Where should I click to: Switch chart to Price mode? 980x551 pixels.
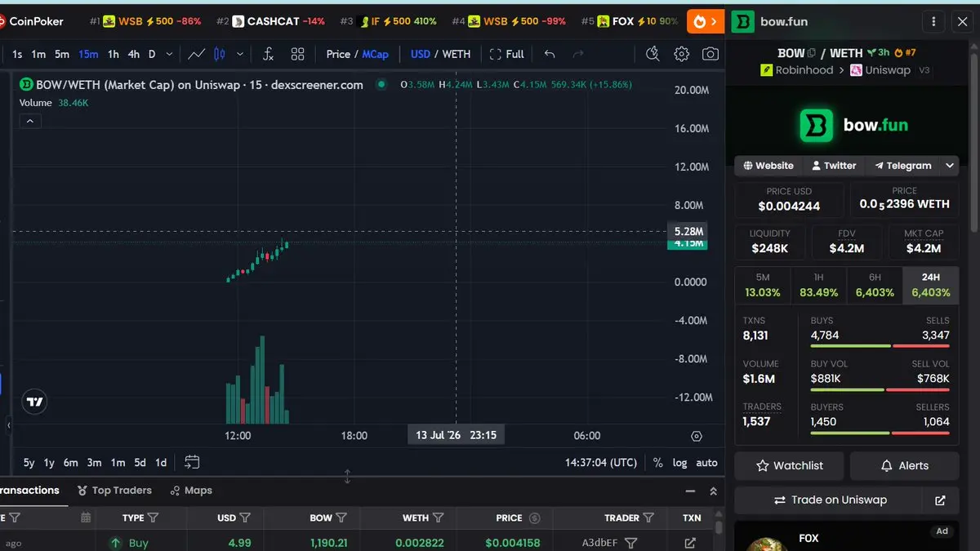point(338,54)
